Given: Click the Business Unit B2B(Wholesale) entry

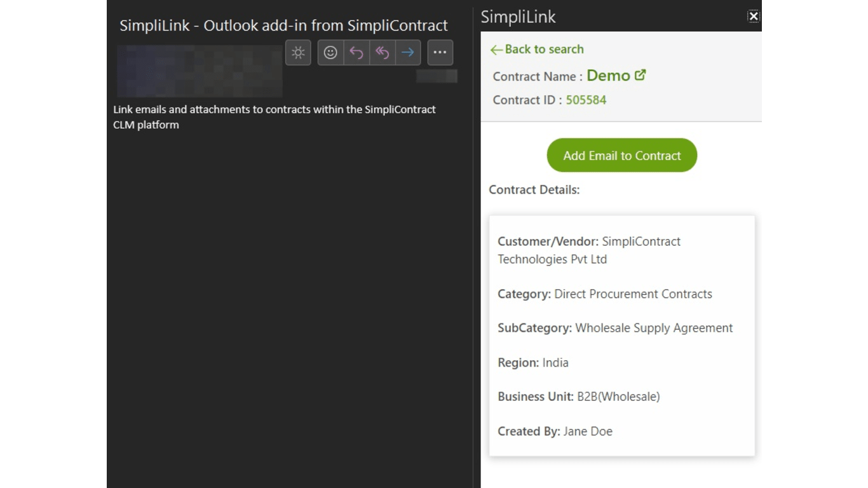Looking at the screenshot, I should point(618,397).
